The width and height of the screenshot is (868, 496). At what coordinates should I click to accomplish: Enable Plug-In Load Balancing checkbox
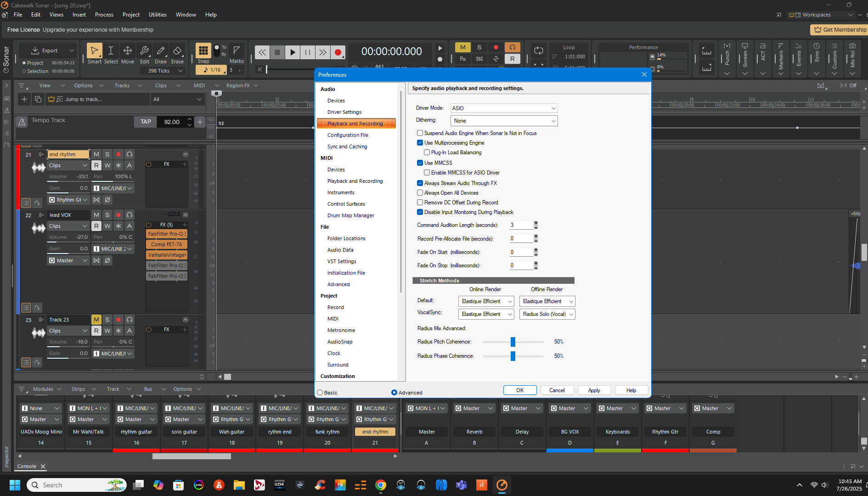[x=427, y=152]
